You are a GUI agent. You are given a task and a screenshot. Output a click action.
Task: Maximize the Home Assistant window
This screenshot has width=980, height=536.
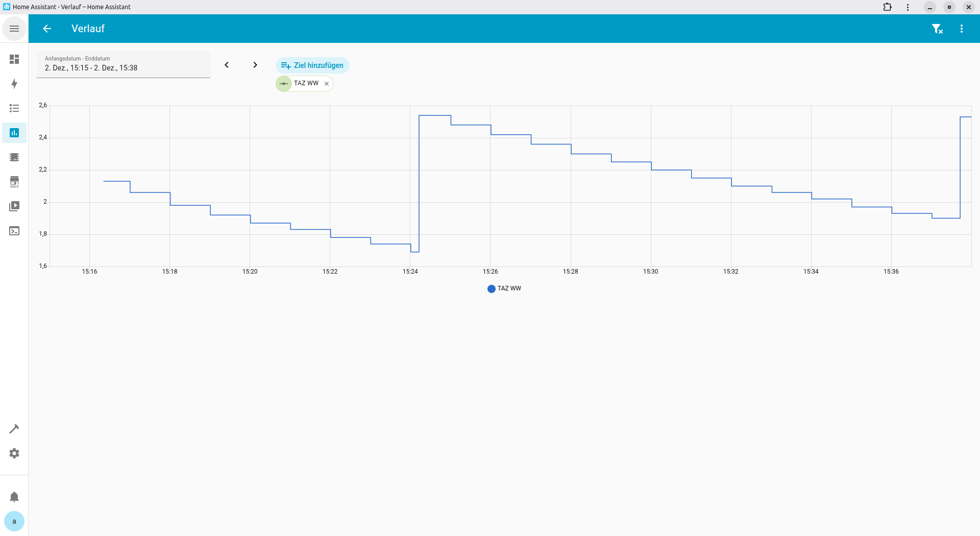(949, 7)
